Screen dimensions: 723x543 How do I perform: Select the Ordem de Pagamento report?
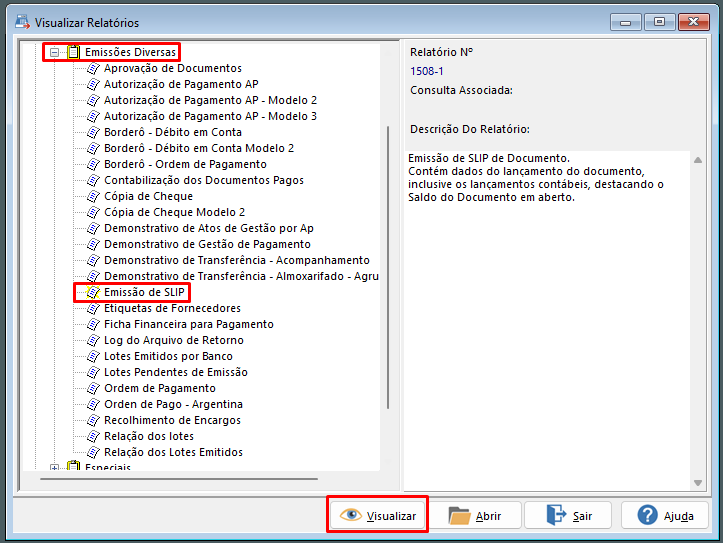pos(160,388)
